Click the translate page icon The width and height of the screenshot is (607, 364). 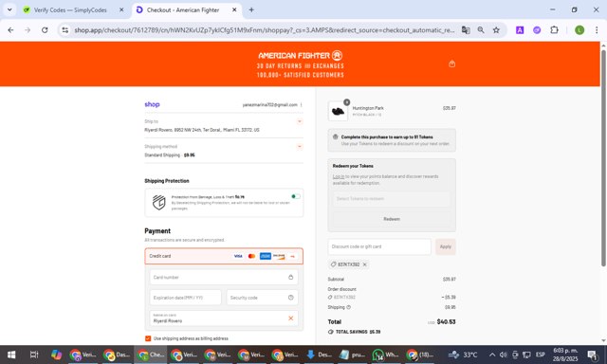point(466,29)
